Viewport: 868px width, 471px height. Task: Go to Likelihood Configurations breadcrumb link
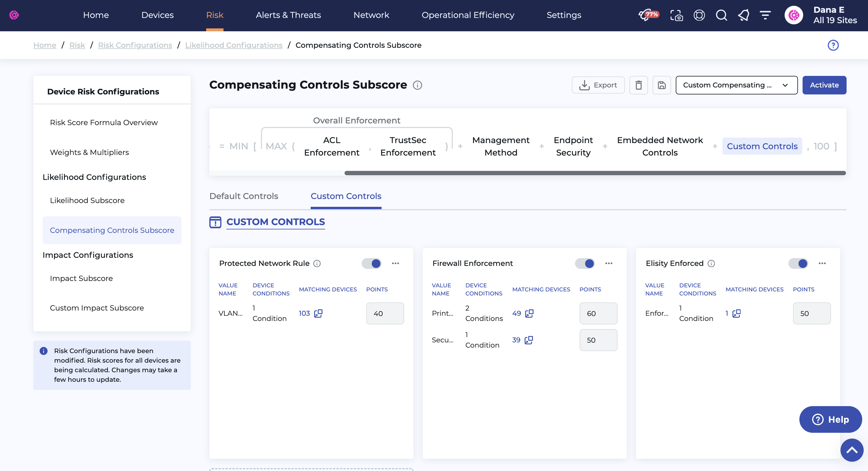(234, 45)
